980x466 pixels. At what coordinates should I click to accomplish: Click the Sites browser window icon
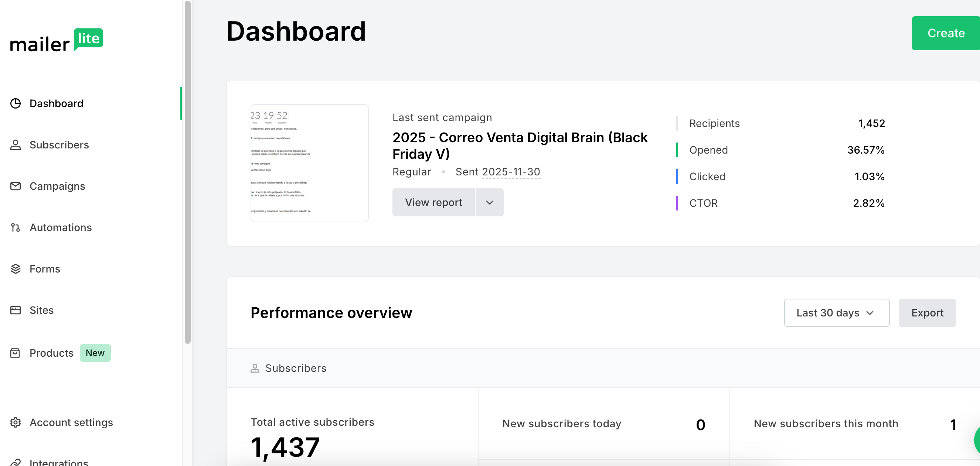(16, 310)
